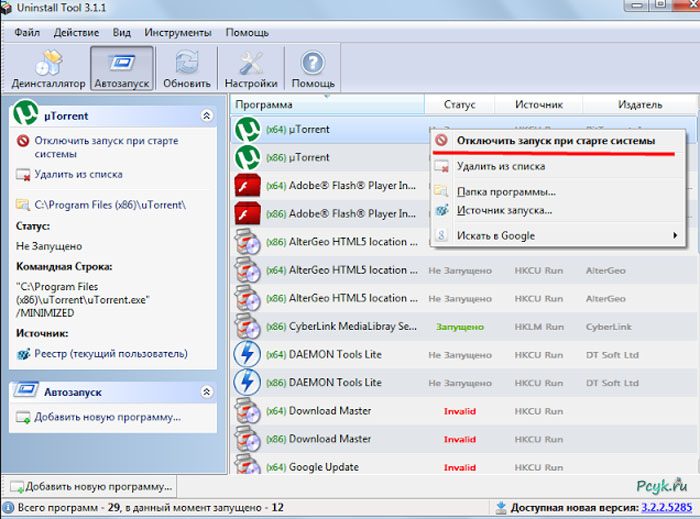
Task: Click Добавить новую программу... in Автозапуск panel
Action: pos(108,417)
